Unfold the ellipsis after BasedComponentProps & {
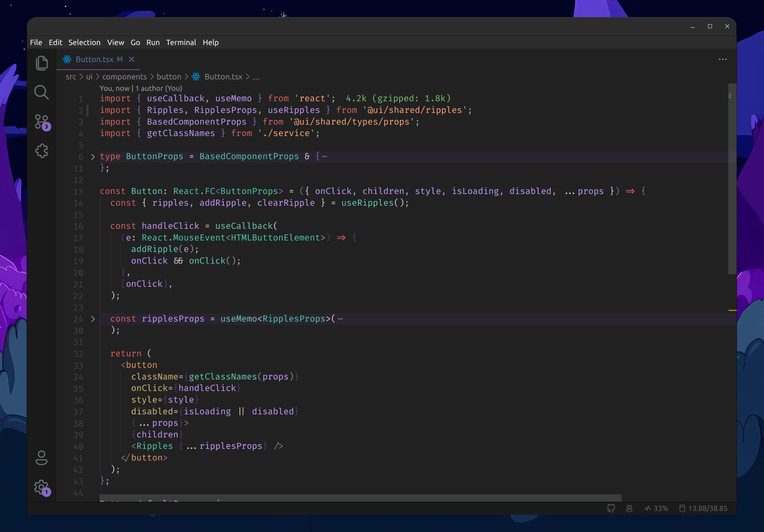Viewport: 764px width, 532px height. pos(325,157)
